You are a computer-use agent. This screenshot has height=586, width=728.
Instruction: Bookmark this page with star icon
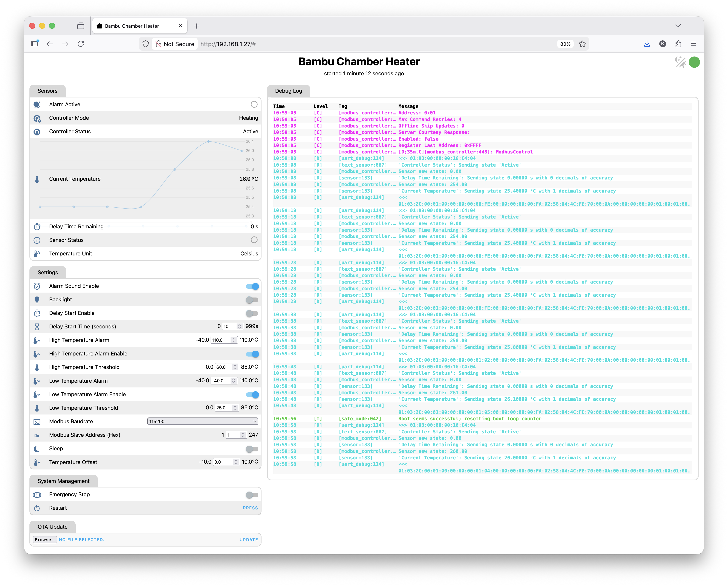pos(582,44)
